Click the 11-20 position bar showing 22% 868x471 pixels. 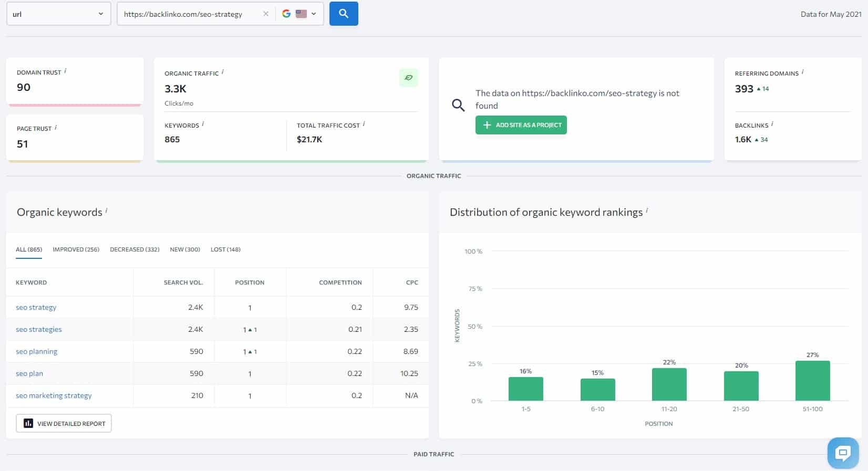669,384
